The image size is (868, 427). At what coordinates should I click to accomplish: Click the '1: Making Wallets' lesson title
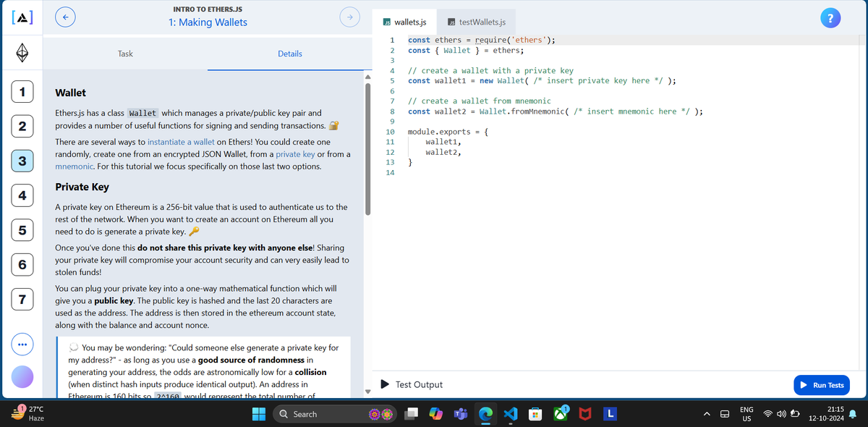(x=208, y=22)
